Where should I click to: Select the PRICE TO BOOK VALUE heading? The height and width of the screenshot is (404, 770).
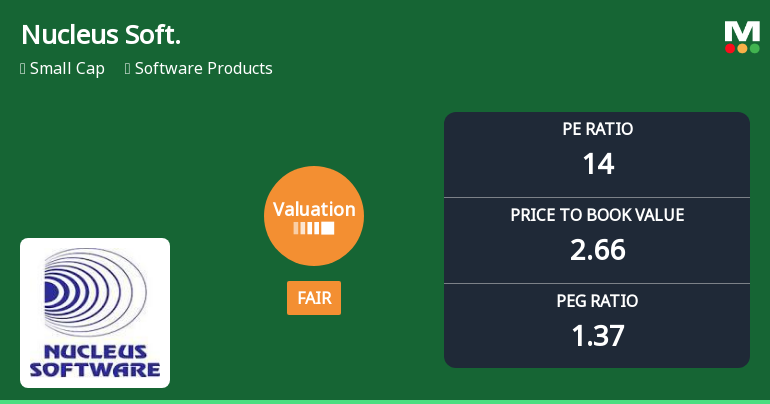click(597, 215)
